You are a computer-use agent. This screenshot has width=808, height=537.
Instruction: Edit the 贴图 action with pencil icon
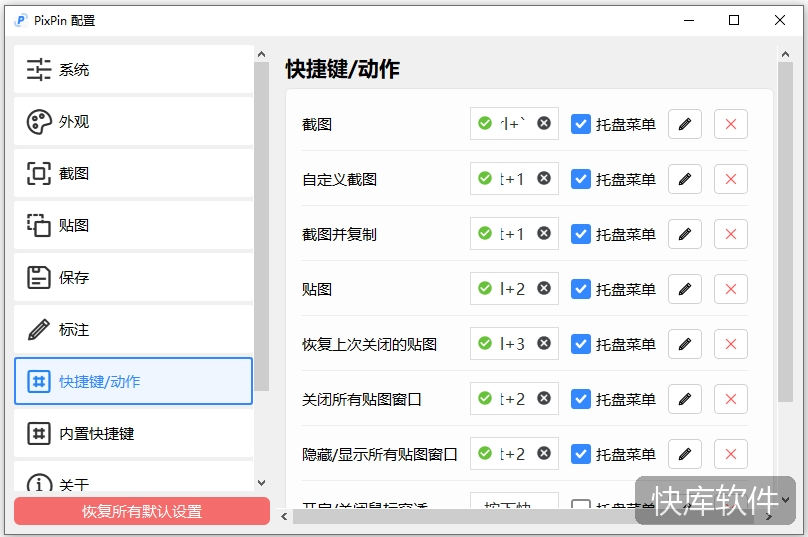[685, 289]
